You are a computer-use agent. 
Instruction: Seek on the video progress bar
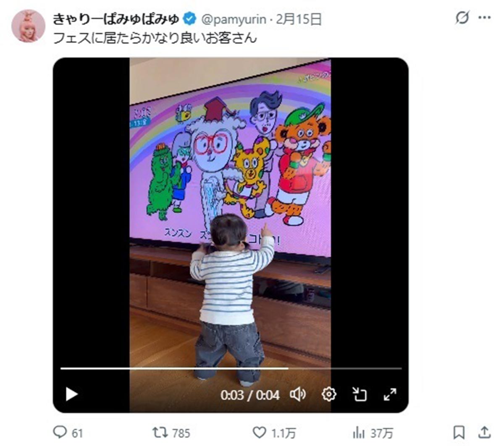pos(231,368)
